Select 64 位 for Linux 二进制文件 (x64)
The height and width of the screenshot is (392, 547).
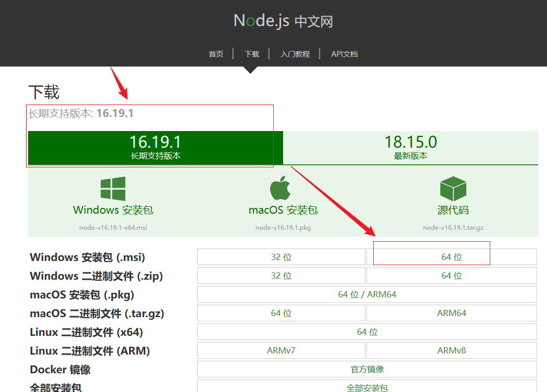pyautogui.click(x=366, y=331)
